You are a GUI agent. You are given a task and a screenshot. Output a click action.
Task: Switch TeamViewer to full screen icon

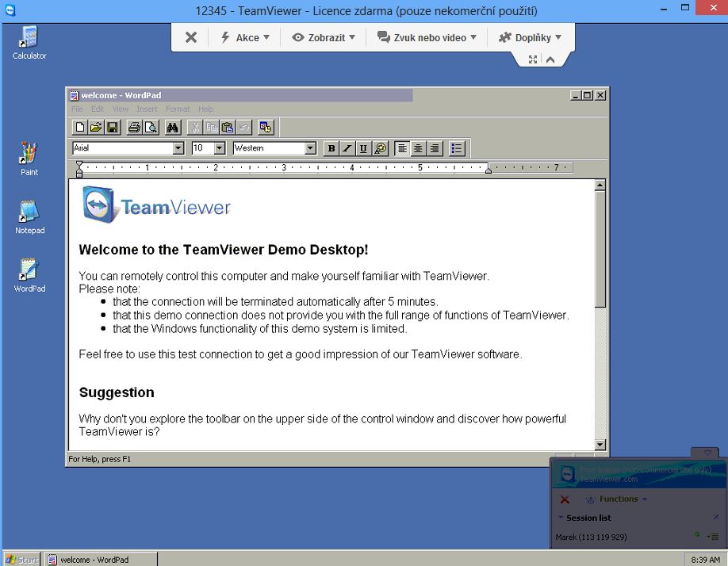pos(533,59)
